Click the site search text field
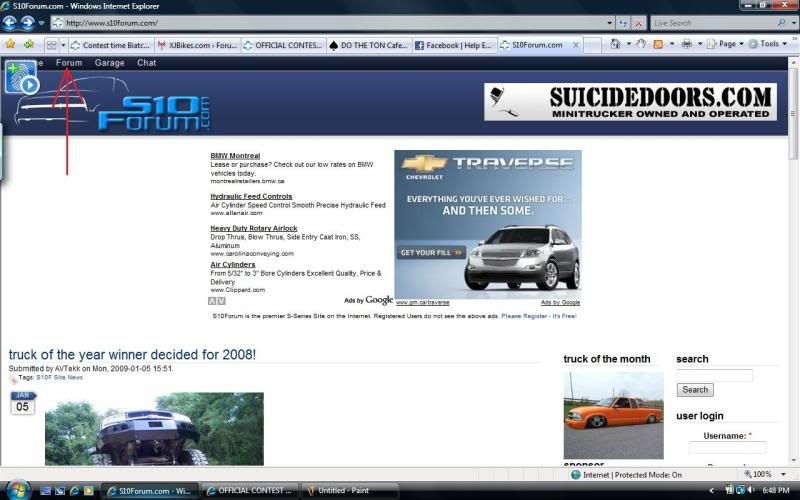 pyautogui.click(x=714, y=376)
